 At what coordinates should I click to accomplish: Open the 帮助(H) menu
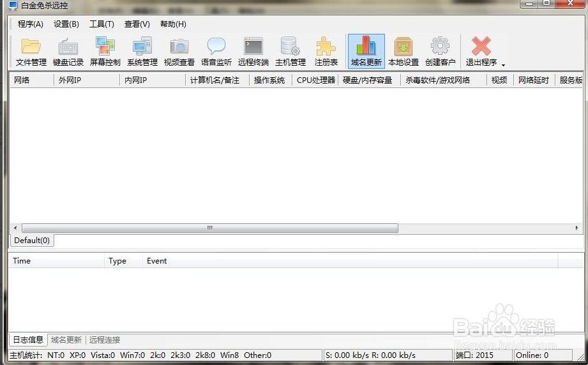click(173, 24)
